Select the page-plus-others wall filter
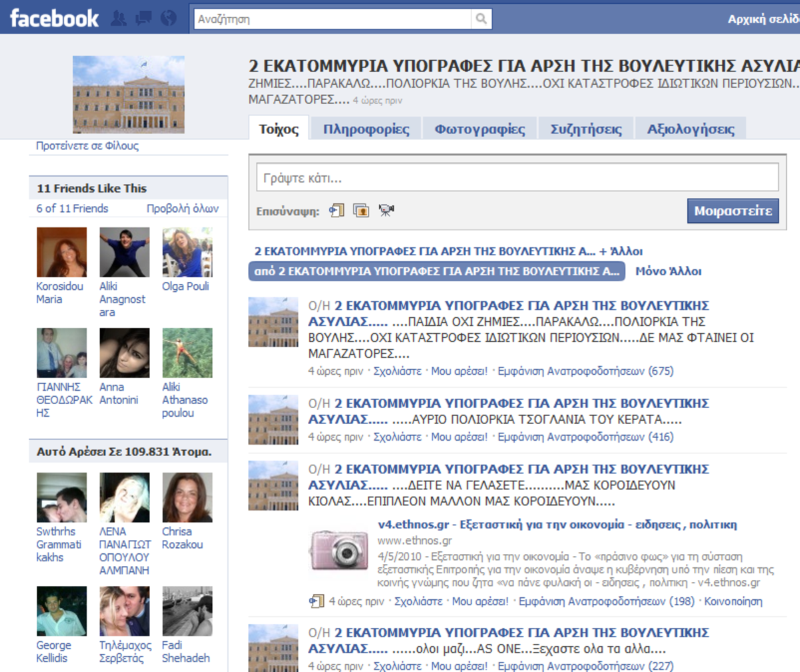Screen dimensions: 800x672 click(x=448, y=252)
